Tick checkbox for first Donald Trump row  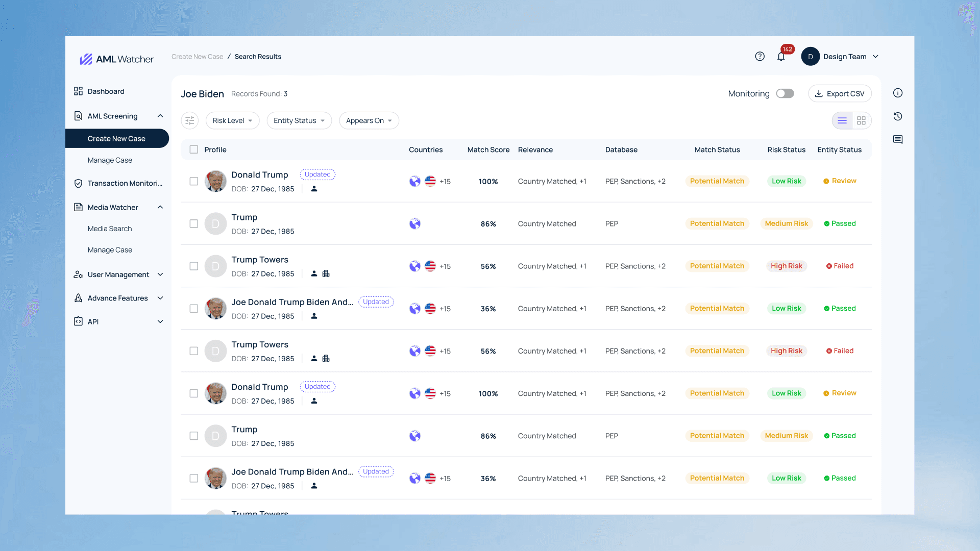click(x=194, y=181)
